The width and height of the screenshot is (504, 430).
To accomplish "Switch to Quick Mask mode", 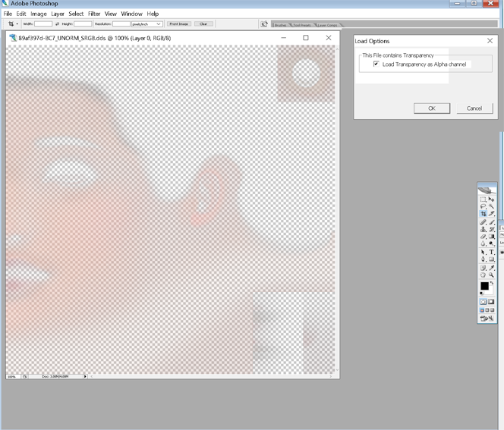I will [491, 302].
